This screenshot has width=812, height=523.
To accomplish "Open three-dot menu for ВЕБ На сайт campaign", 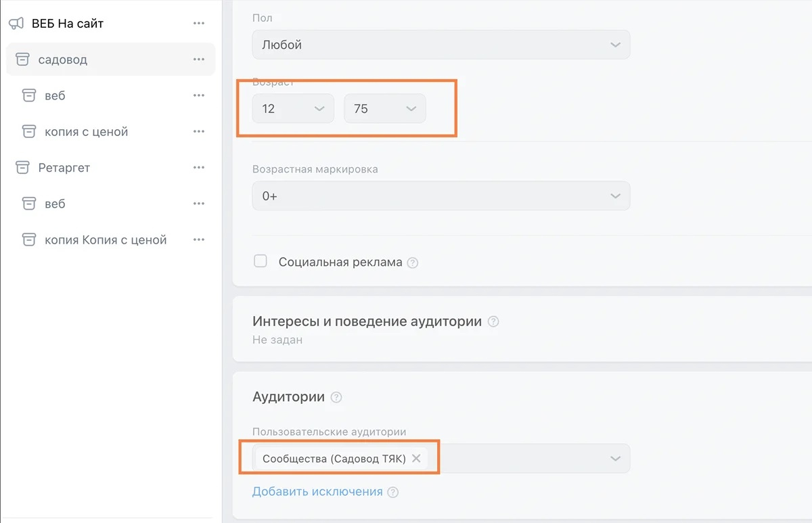I will [198, 24].
